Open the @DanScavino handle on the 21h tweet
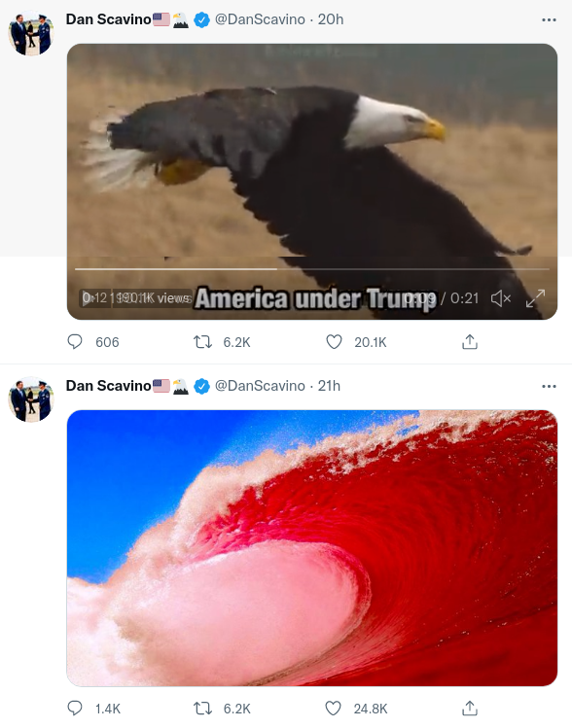 click(260, 386)
